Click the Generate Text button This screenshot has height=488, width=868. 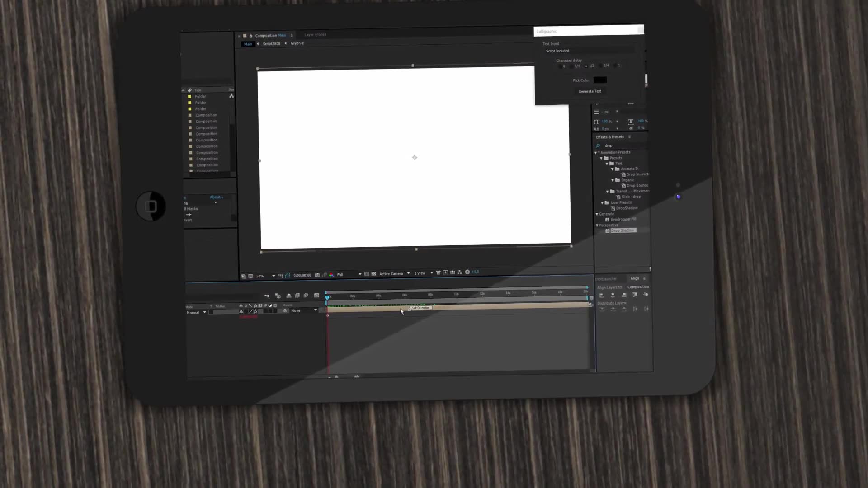point(589,91)
